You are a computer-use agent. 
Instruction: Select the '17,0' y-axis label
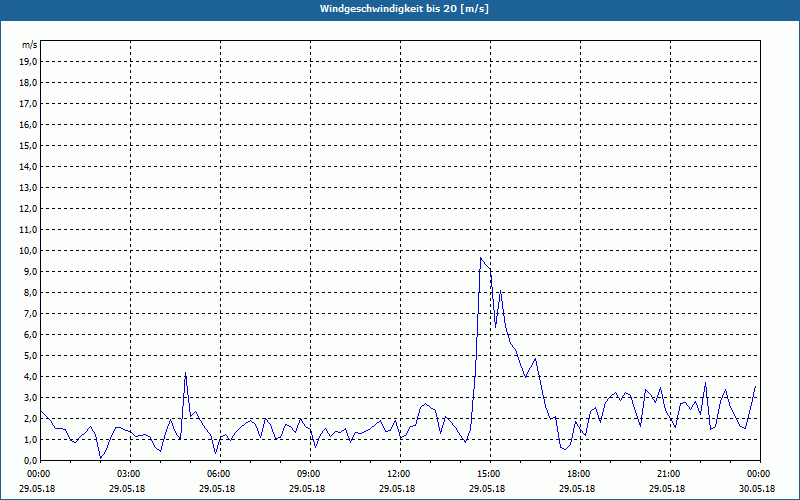click(28, 104)
